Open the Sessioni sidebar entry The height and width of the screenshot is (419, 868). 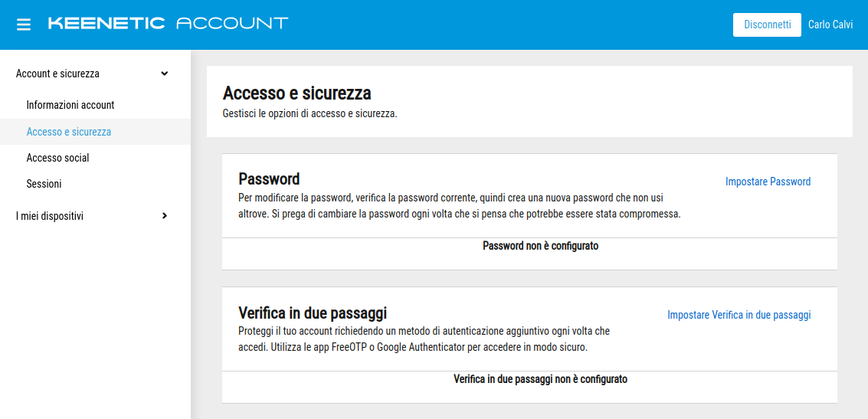pyautogui.click(x=44, y=184)
